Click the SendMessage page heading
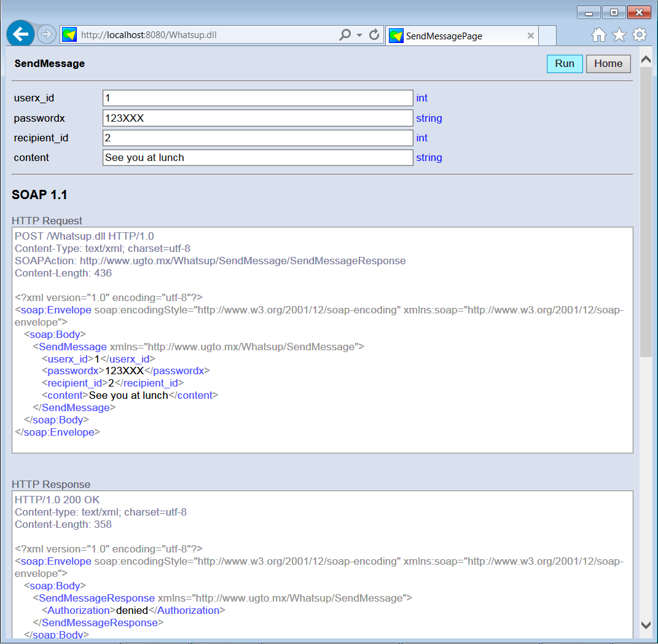This screenshot has width=658, height=644. [50, 63]
